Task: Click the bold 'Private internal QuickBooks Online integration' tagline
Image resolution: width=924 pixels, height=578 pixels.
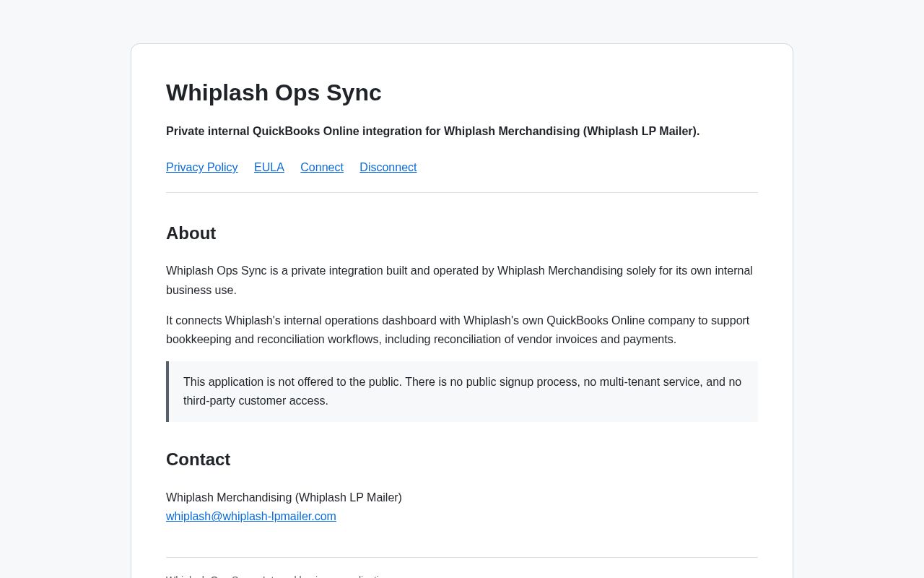Action: click(432, 131)
